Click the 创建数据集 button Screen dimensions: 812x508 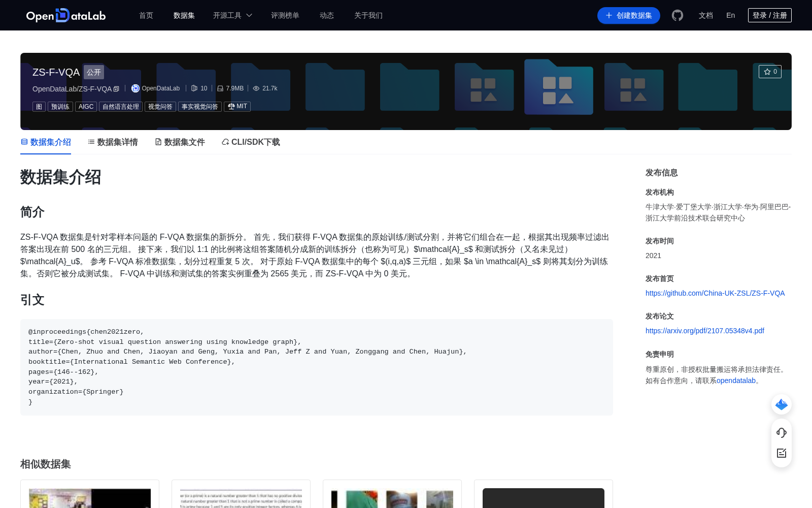pos(629,15)
